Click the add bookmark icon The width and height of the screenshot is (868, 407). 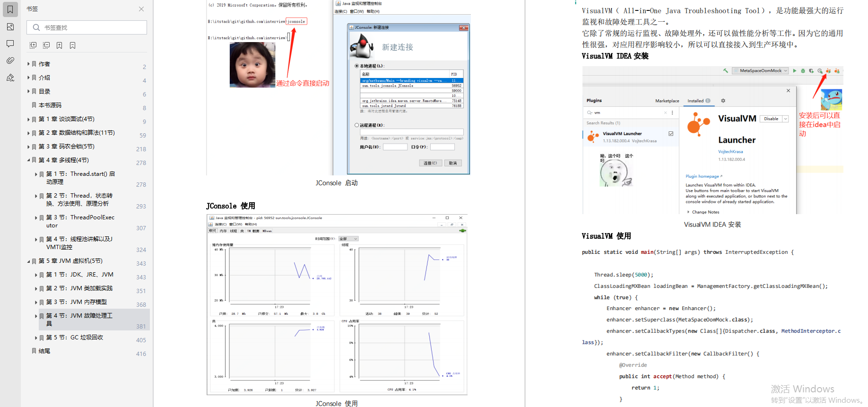(60, 45)
